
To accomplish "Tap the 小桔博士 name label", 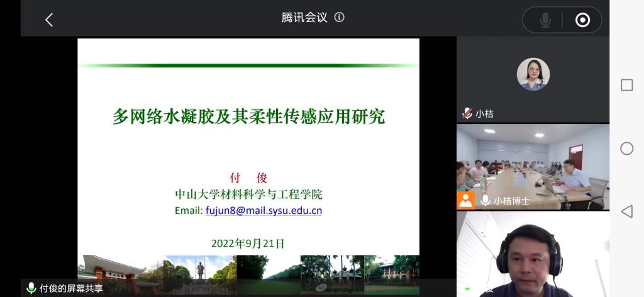I will pyautogui.click(x=511, y=201).
